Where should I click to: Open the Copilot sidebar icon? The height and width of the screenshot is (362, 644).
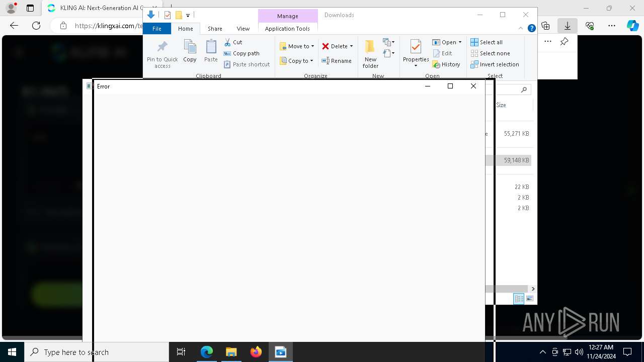[x=632, y=25]
